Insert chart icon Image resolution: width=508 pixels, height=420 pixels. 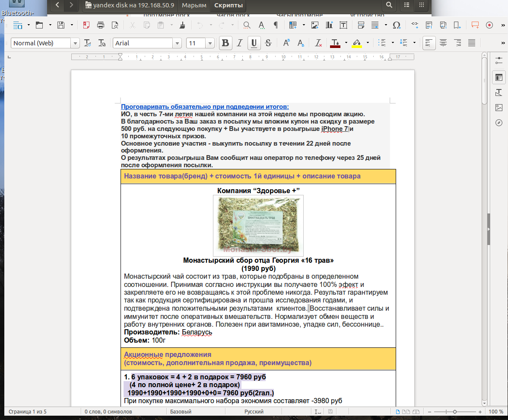pyautogui.click(x=329, y=25)
